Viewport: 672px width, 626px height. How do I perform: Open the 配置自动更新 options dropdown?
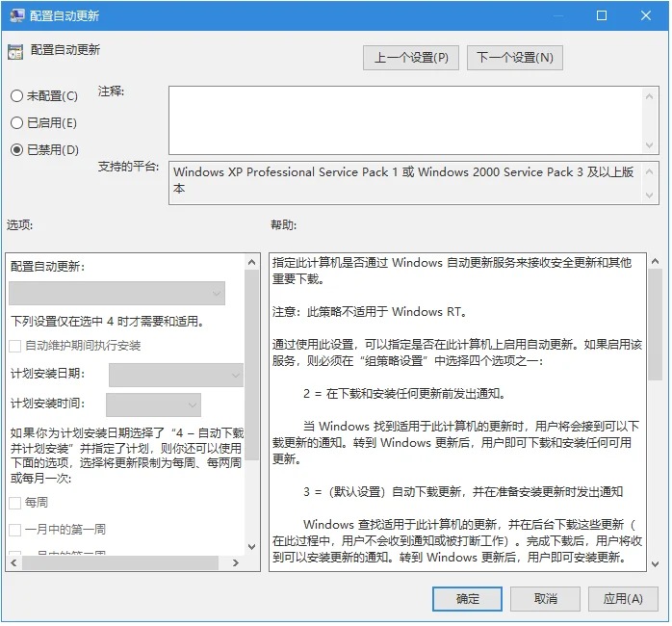tap(116, 294)
